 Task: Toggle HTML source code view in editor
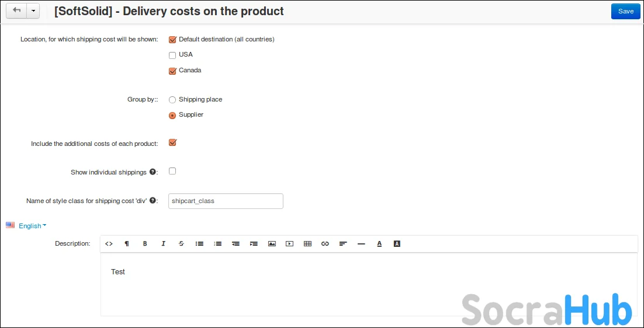click(x=109, y=244)
